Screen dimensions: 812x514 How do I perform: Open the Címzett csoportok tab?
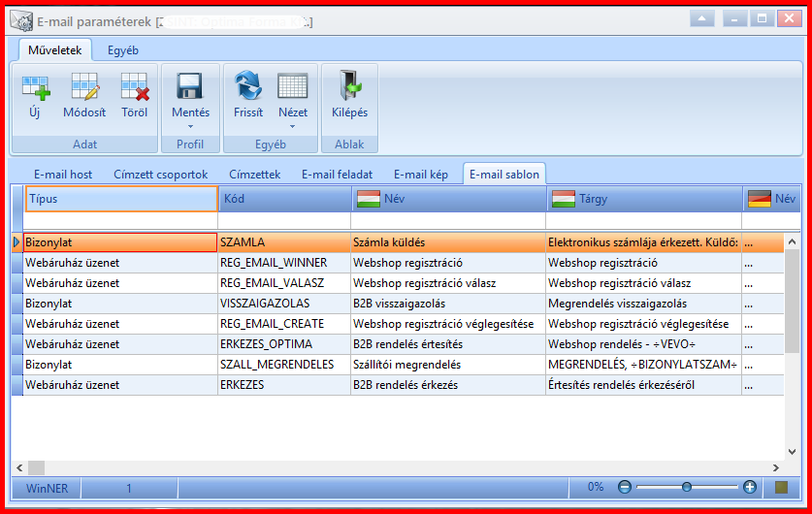coord(160,175)
